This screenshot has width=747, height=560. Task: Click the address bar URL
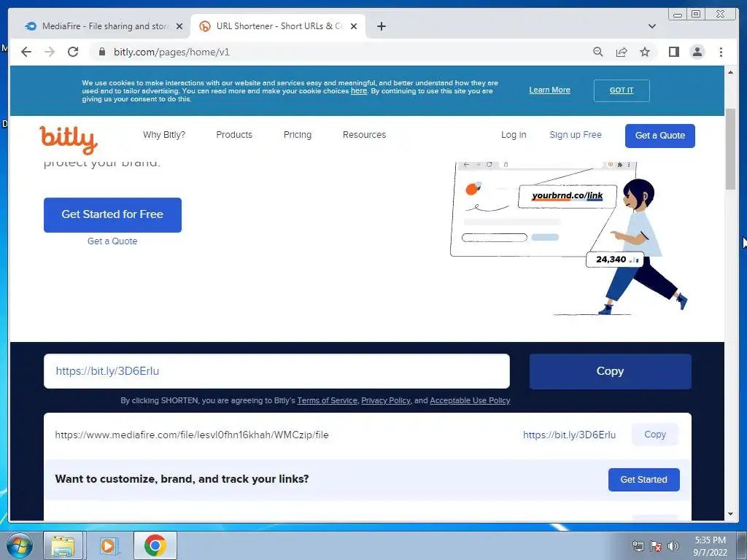point(171,52)
